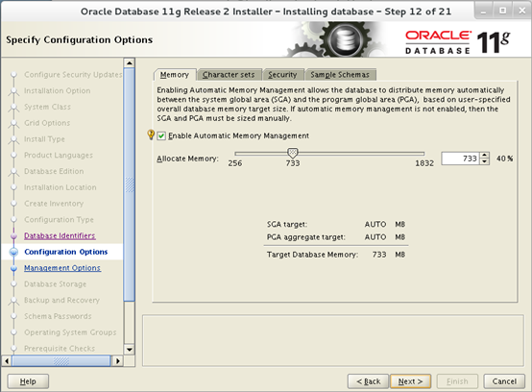Proceed with the Next button
Screen dimensions: 532x392
point(411,381)
